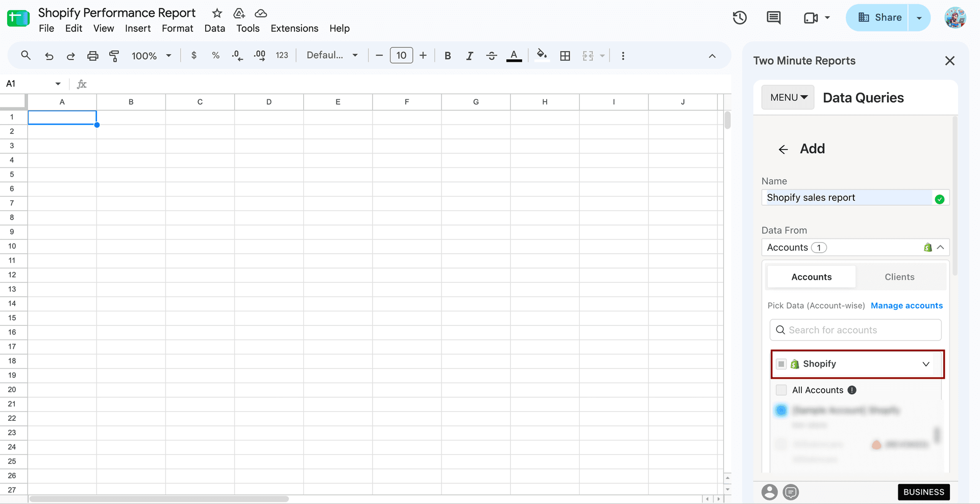
Task: Open version history clock icon
Action: 740,18
